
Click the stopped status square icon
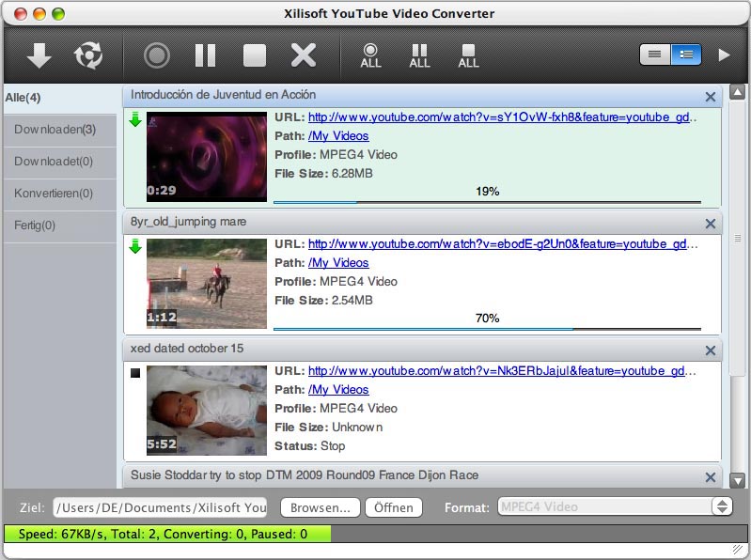click(x=135, y=373)
